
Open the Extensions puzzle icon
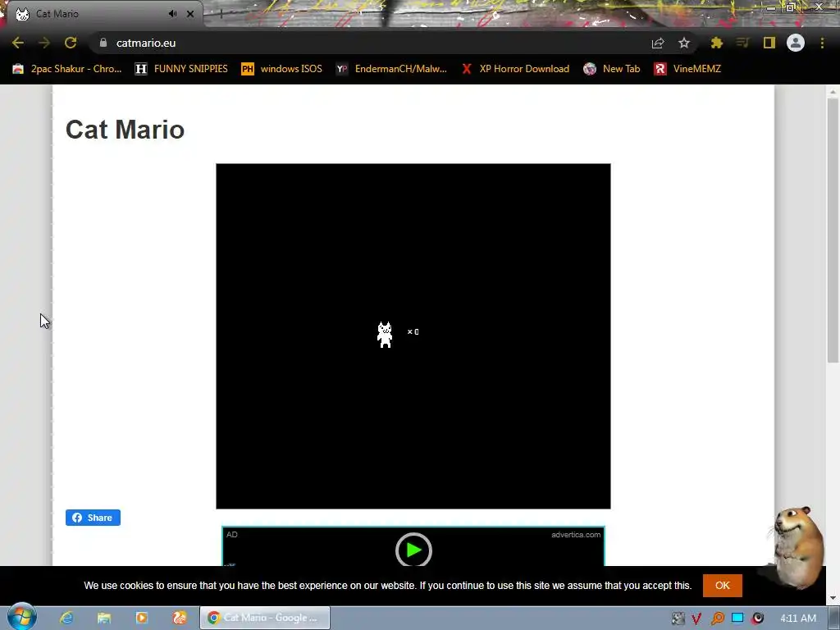(x=717, y=43)
